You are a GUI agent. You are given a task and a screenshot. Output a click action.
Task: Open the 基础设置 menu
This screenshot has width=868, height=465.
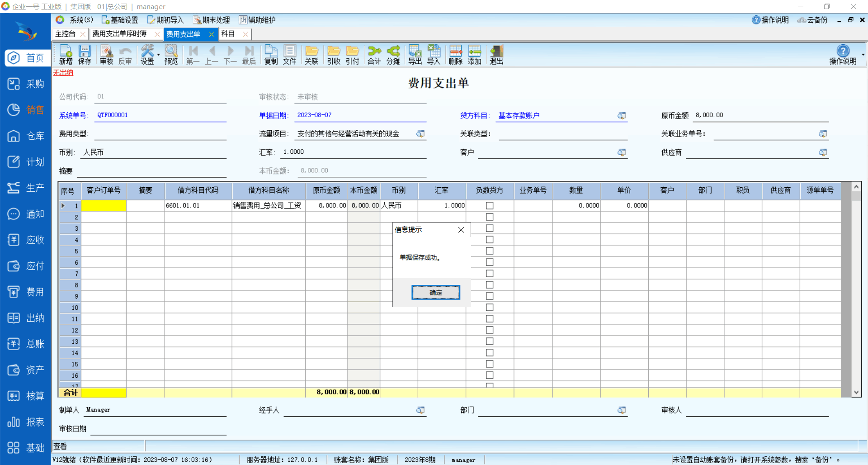[x=120, y=20]
